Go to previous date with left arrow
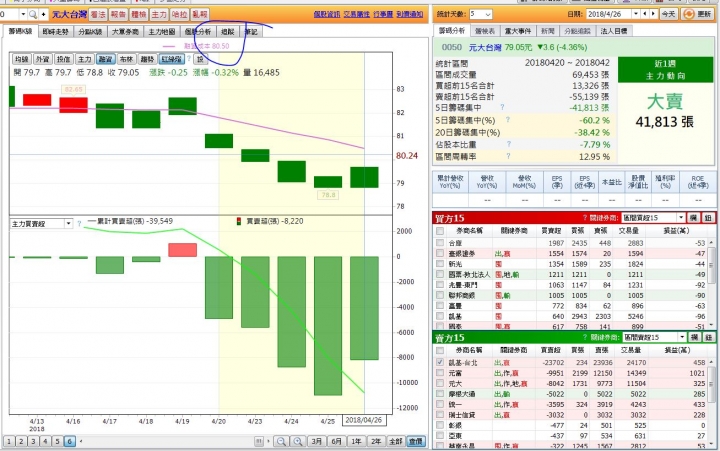 click(645, 14)
